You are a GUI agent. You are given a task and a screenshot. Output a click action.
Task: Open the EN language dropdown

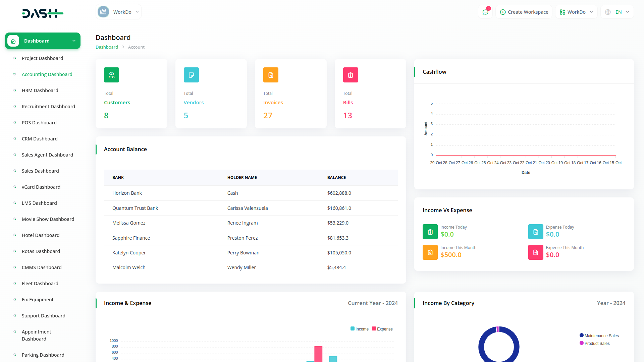[x=617, y=12]
